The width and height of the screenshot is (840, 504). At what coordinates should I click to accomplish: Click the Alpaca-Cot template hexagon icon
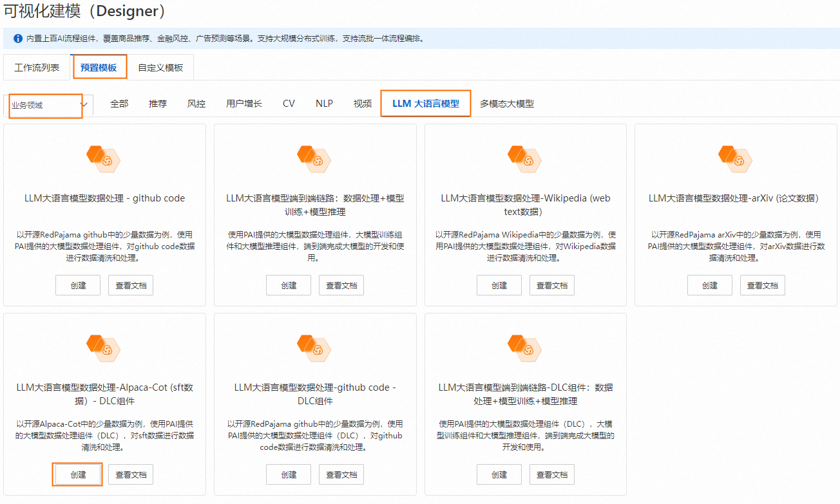point(104,348)
